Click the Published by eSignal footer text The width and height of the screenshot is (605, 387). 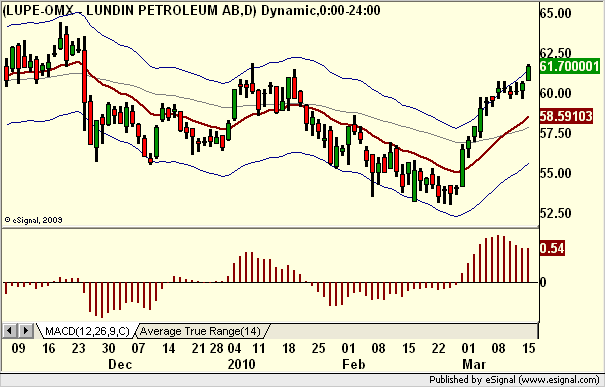click(x=514, y=380)
